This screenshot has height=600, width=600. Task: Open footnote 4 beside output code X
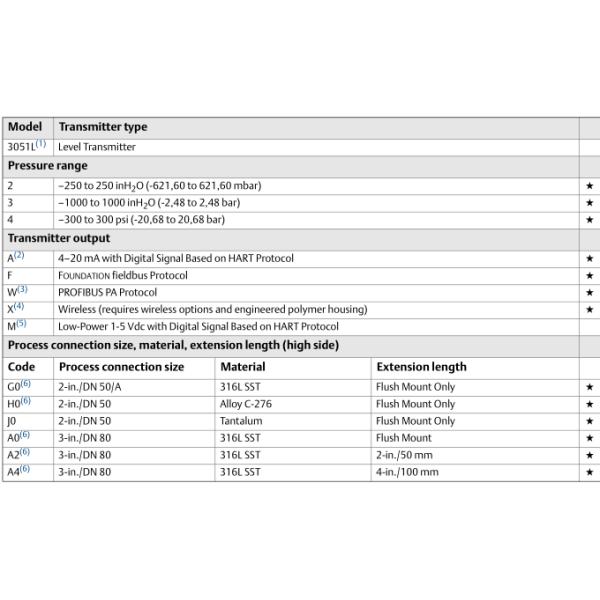pyautogui.click(x=19, y=307)
